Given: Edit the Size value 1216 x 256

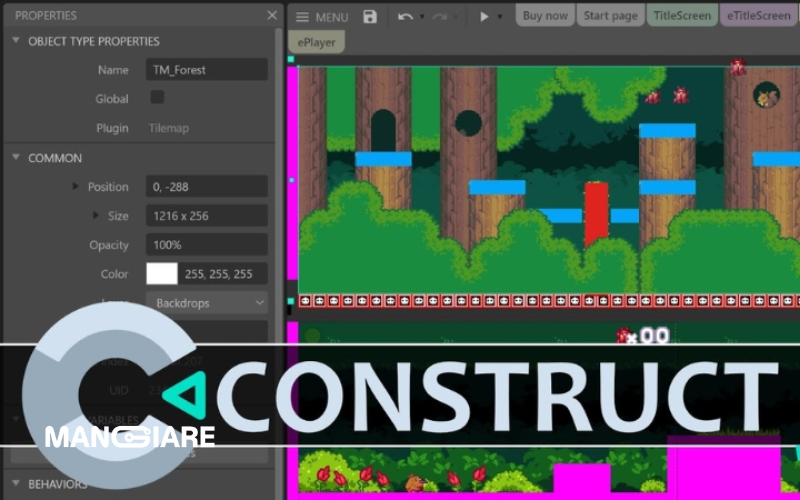Looking at the screenshot, I should [207, 215].
